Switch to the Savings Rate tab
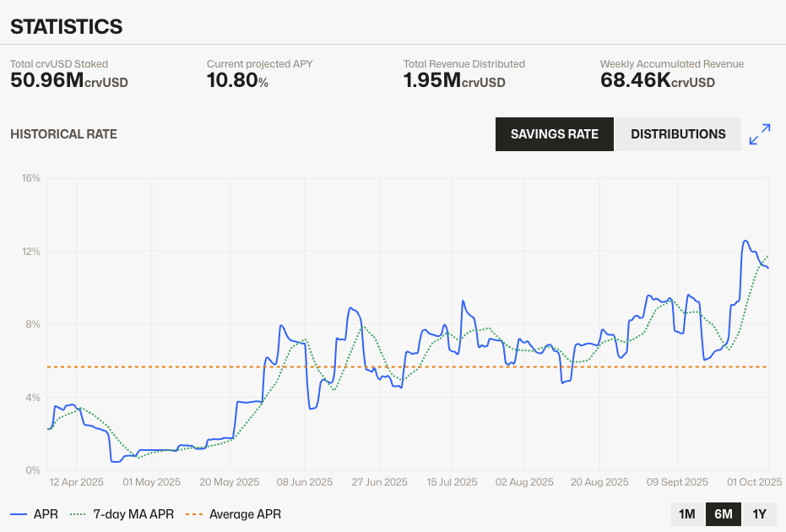Screen dimensions: 786x532 (x=555, y=134)
